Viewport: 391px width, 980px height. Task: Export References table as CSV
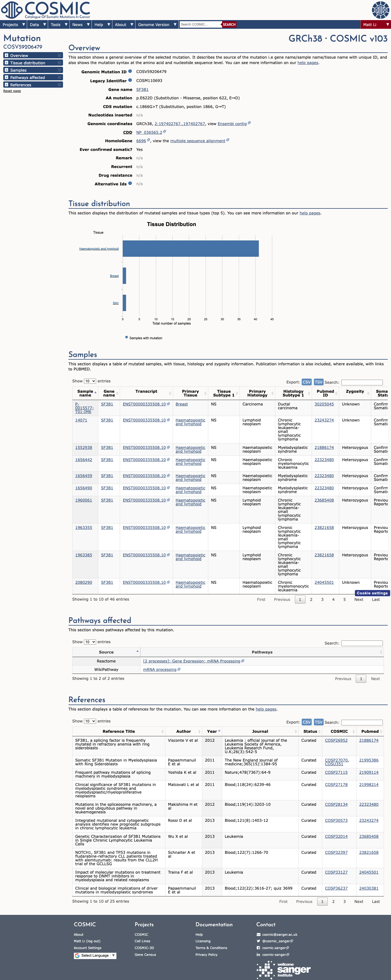click(x=307, y=722)
